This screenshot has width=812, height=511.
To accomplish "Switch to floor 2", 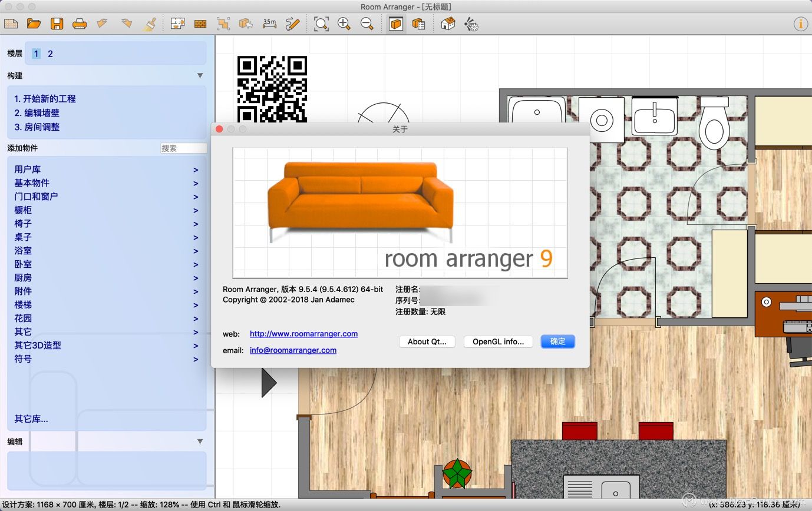I will pyautogui.click(x=50, y=54).
